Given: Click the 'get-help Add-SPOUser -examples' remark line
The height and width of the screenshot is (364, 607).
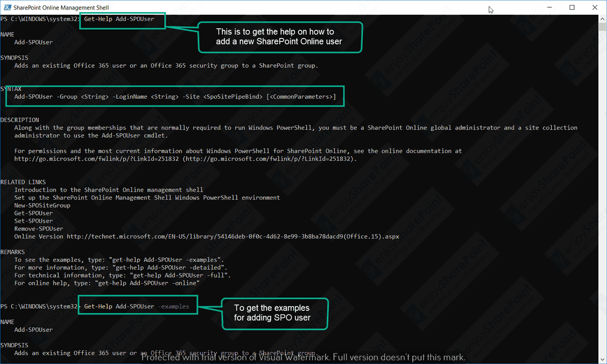Looking at the screenshot, I should [x=119, y=260].
